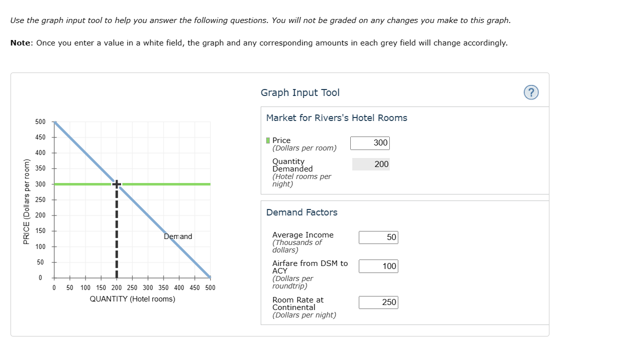This screenshot has width=644, height=360.
Task: Click the Demand label on the graph
Action: click(178, 236)
